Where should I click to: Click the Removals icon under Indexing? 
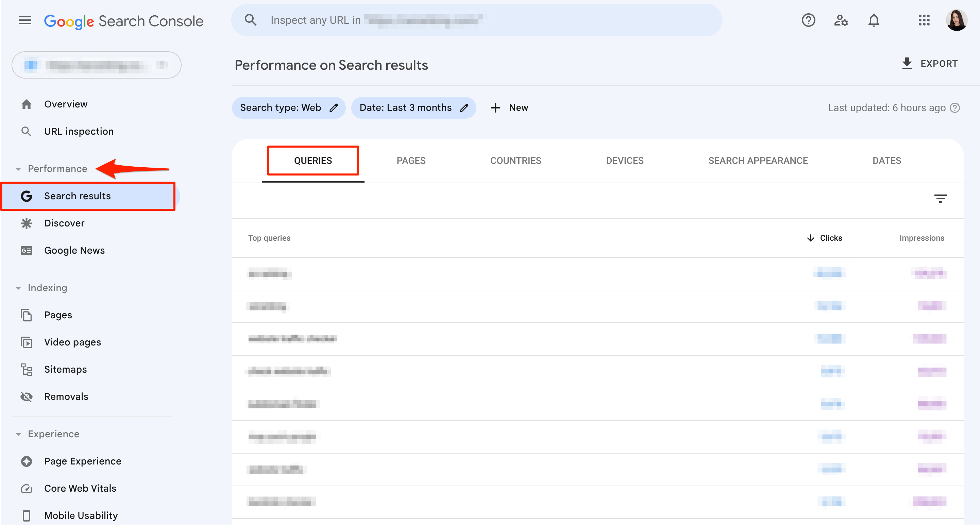click(x=26, y=397)
